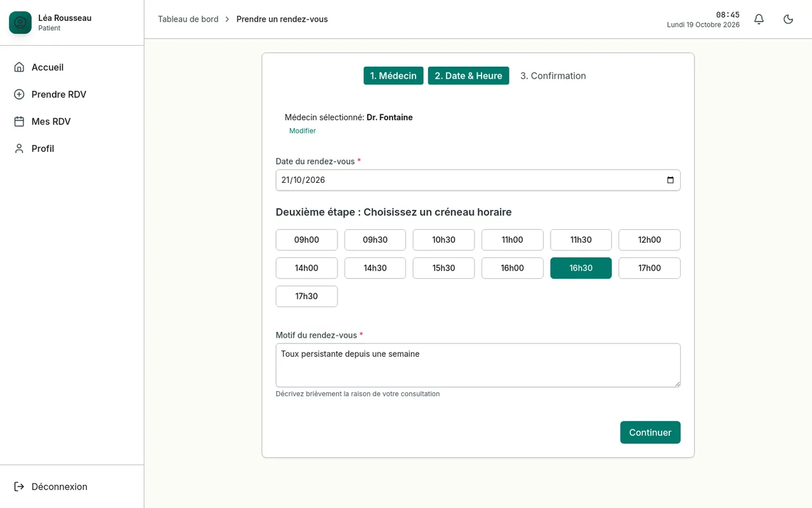Image resolution: width=812 pixels, height=508 pixels.
Task: Pick the 11h00 time slot
Action: point(513,240)
